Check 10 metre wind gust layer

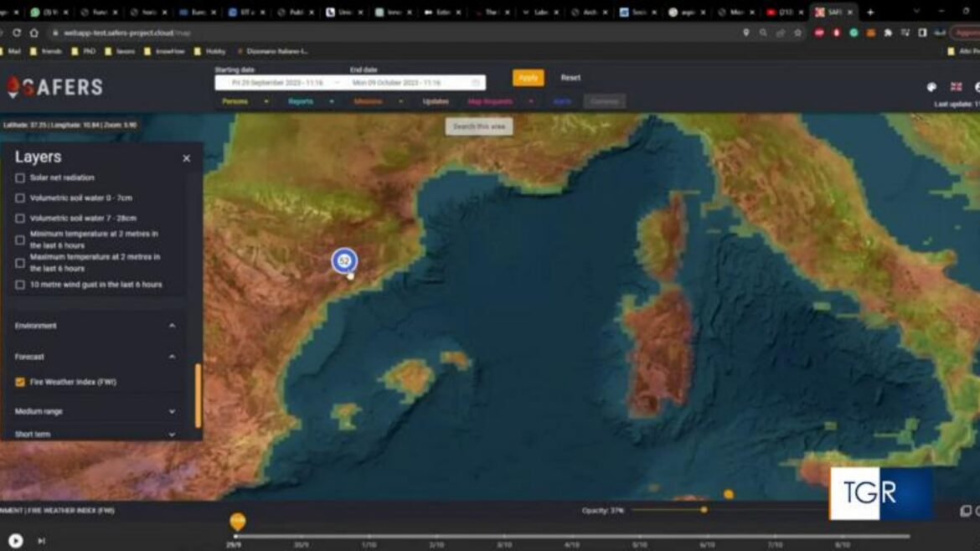pos(20,285)
